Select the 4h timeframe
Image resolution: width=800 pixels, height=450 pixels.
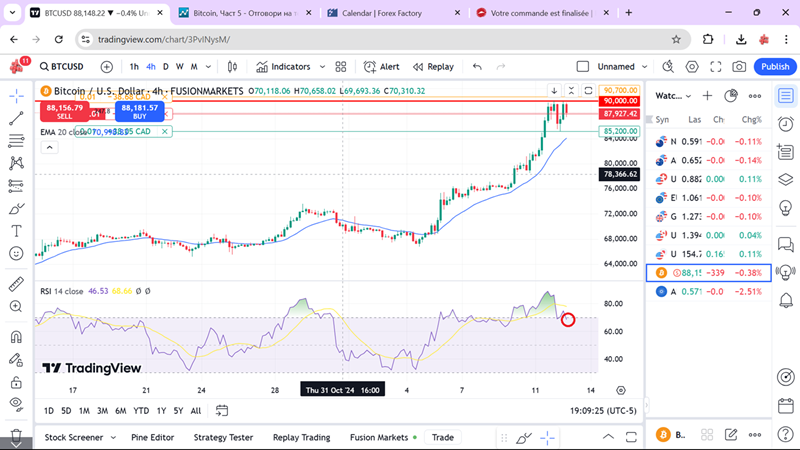pos(151,67)
